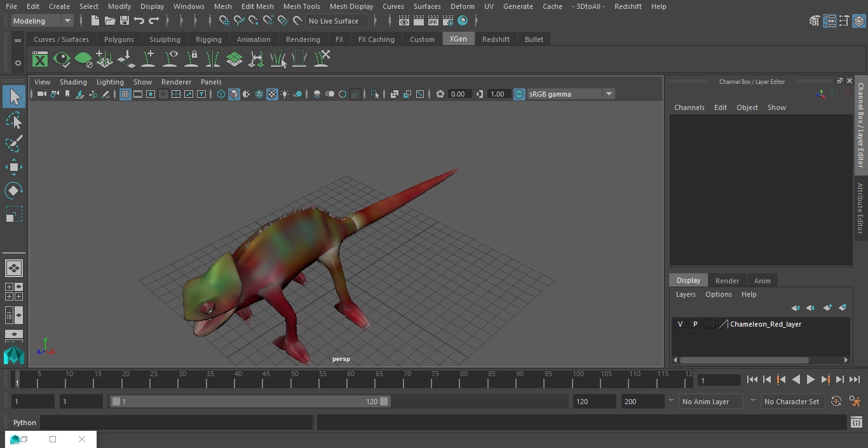Open the Script Editor icon
Viewport: 868px width, 448px height.
[x=856, y=423]
